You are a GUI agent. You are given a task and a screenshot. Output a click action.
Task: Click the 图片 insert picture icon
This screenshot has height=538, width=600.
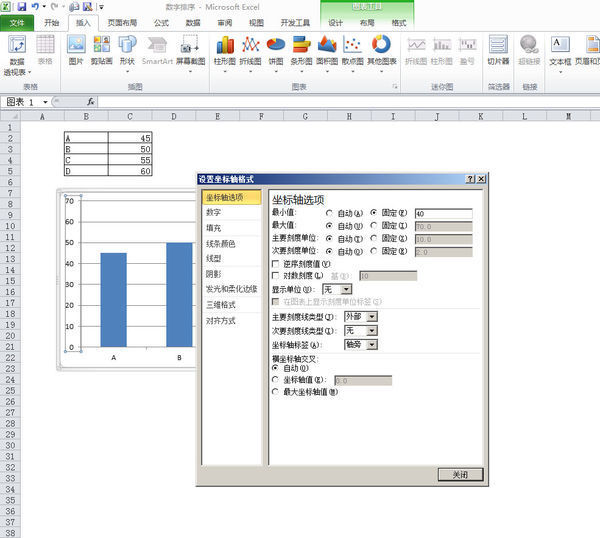[76, 50]
